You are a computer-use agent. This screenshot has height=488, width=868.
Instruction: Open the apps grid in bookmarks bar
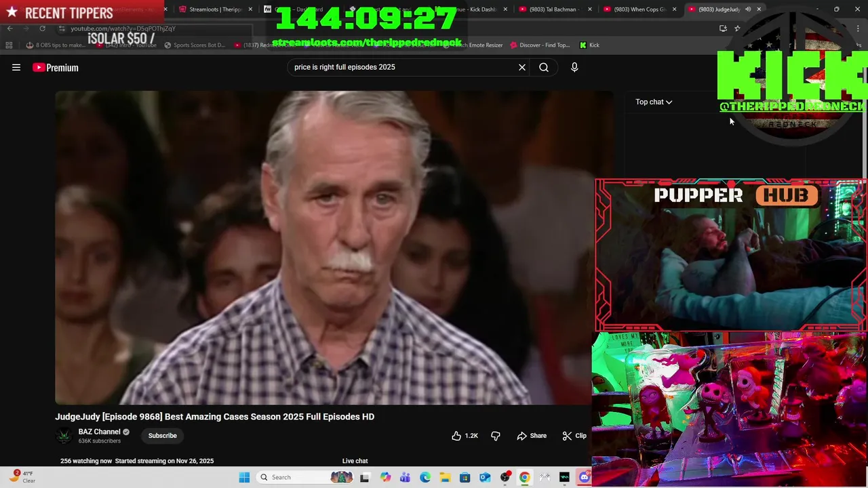coord(9,45)
